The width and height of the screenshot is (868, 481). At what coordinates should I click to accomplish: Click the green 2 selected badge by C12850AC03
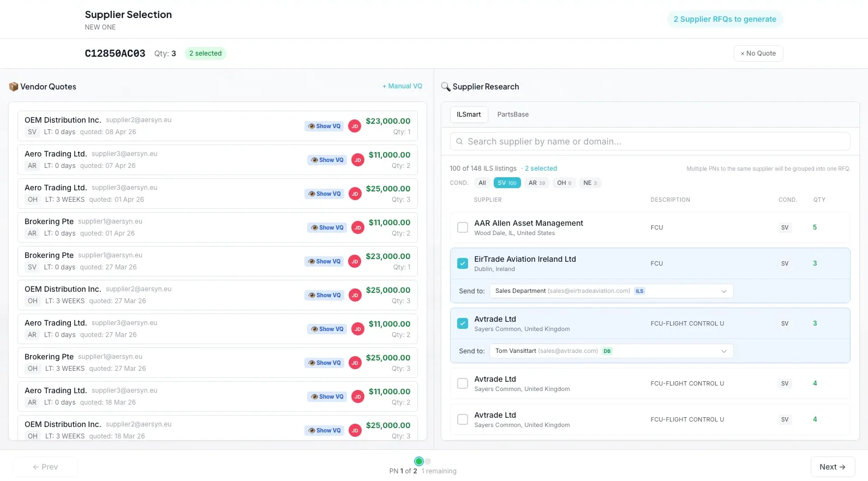coord(206,53)
